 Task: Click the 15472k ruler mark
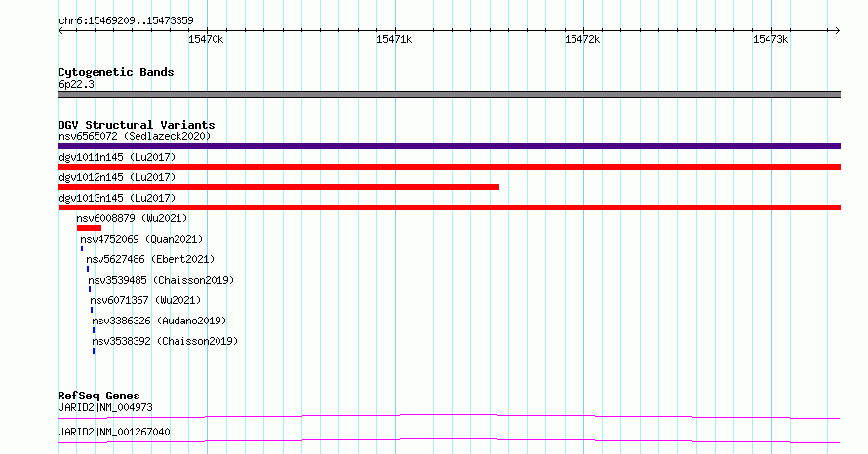[x=582, y=39]
